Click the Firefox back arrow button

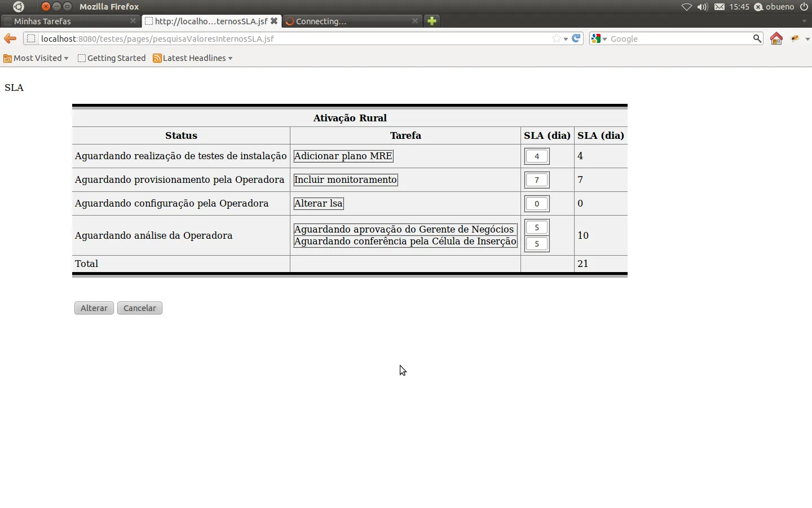coord(10,38)
